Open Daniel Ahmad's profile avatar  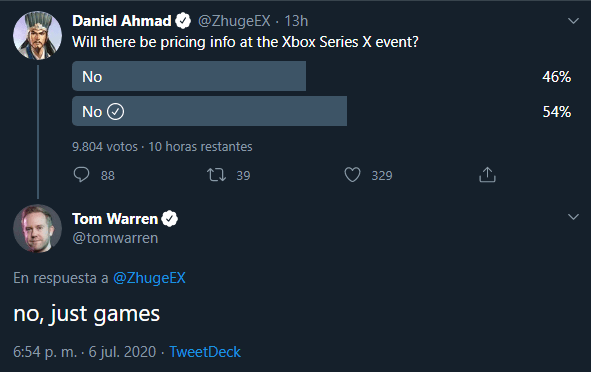(37, 35)
